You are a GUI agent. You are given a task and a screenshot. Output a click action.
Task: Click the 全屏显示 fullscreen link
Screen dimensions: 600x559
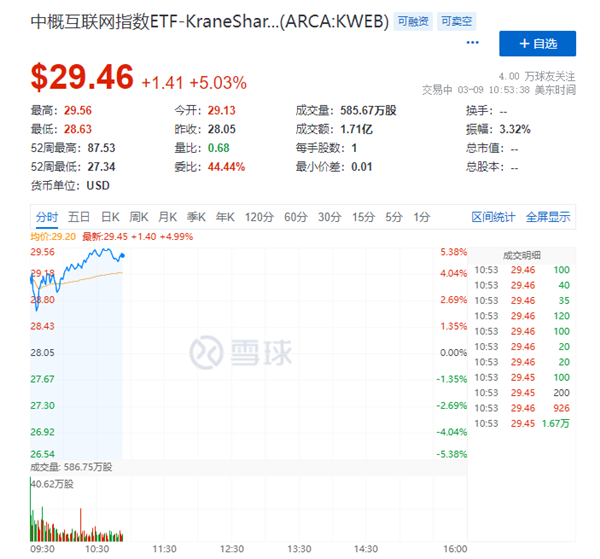(x=548, y=217)
